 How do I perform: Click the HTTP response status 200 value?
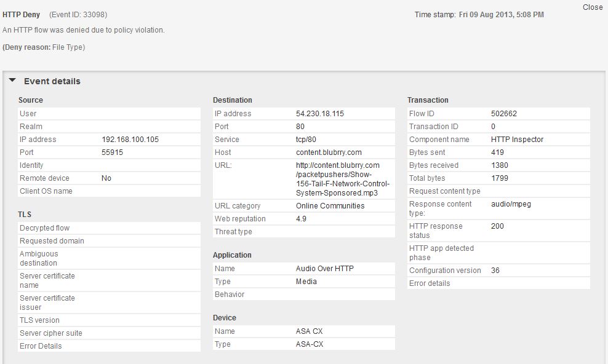tap(497, 226)
